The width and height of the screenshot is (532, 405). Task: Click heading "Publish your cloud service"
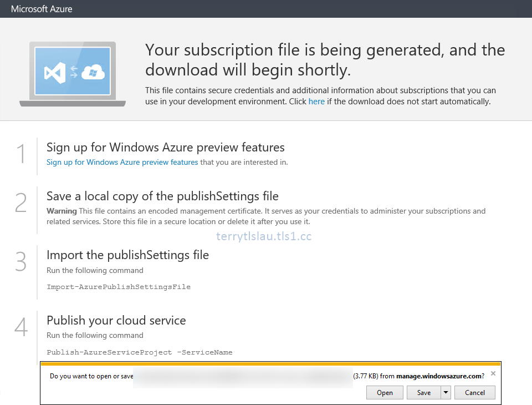116,320
